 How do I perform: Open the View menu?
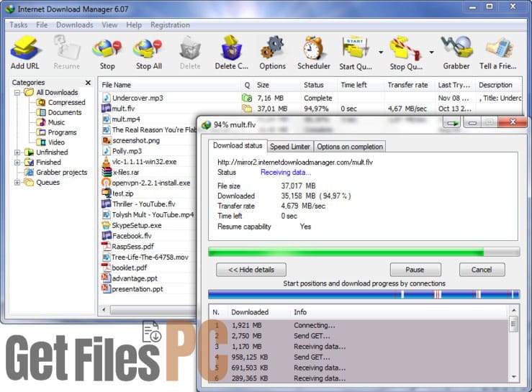point(109,24)
